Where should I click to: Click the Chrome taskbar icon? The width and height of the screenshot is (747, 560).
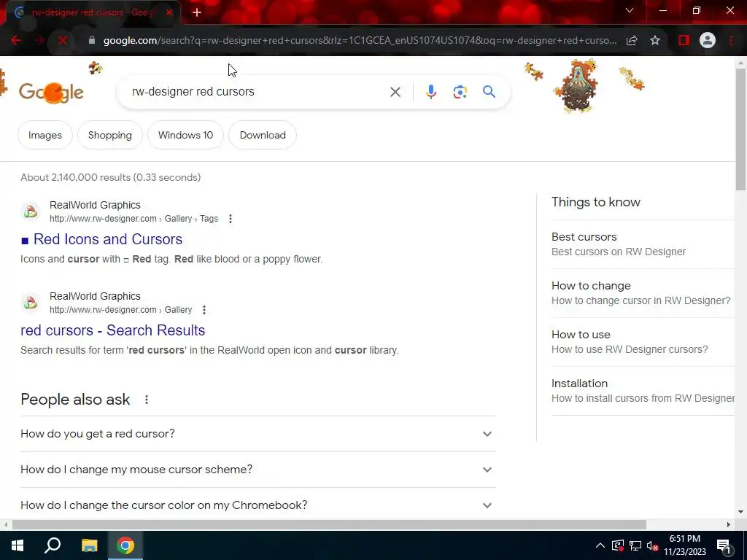[125, 545]
